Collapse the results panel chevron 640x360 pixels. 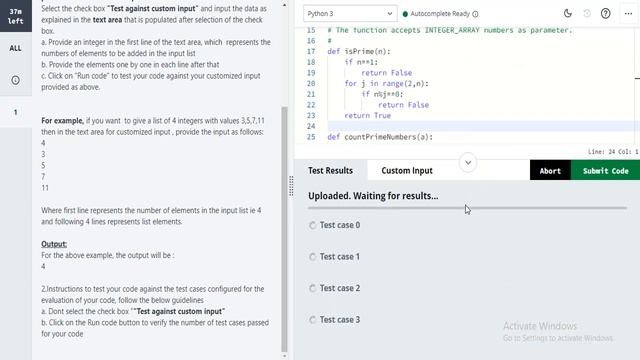point(468,162)
